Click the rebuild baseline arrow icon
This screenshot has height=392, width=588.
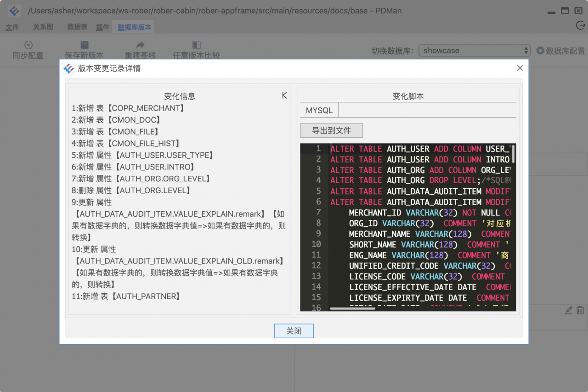(x=140, y=45)
